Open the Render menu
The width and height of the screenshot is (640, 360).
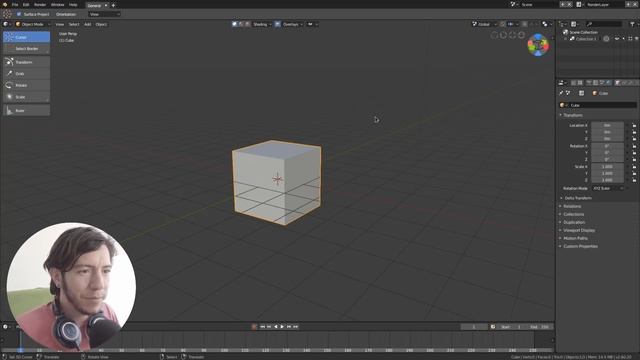tap(40, 5)
